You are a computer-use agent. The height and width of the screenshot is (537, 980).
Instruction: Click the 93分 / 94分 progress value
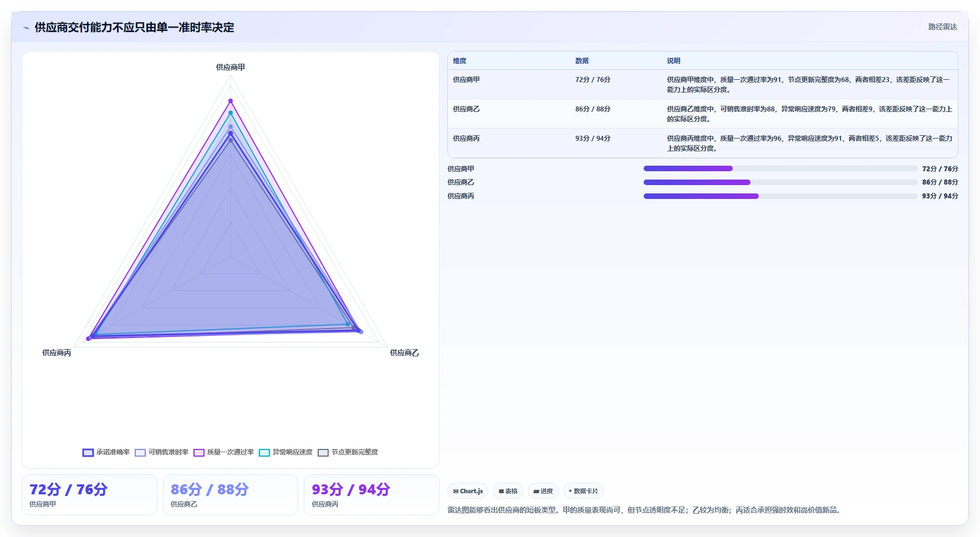pyautogui.click(x=940, y=196)
